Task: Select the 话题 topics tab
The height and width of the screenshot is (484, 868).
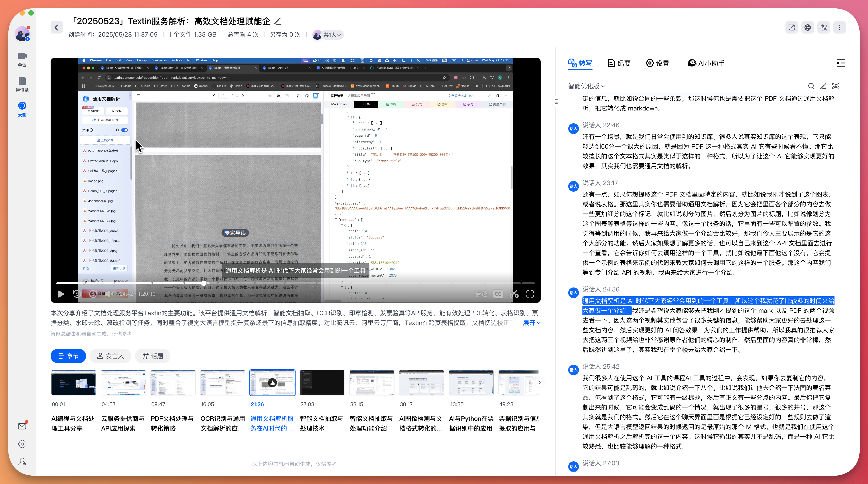Action: pyautogui.click(x=153, y=356)
